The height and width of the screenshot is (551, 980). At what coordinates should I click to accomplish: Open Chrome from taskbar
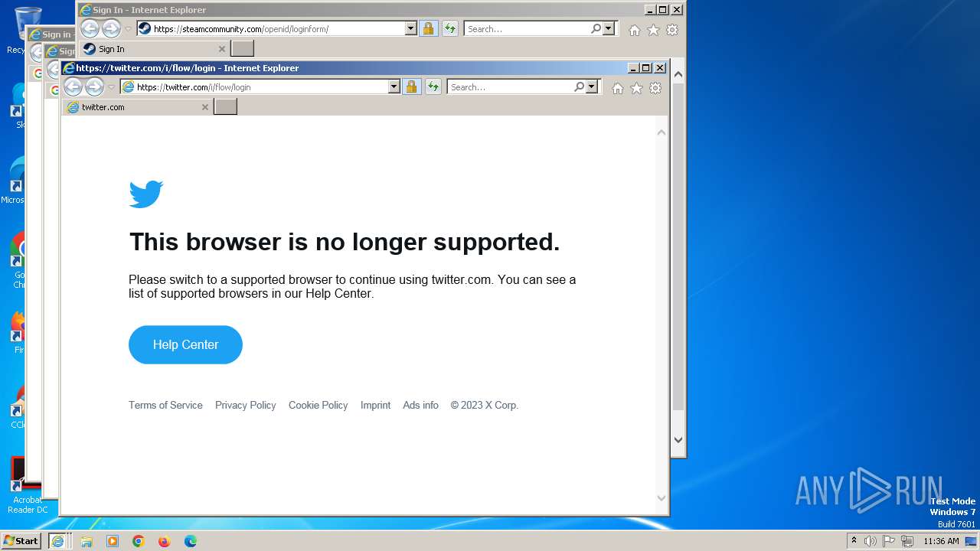139,541
